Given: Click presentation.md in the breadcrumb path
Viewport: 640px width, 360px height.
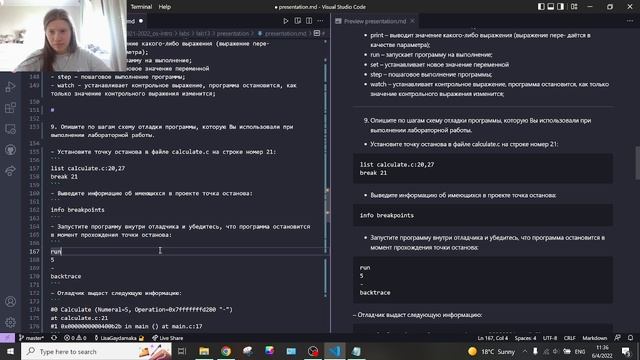Looking at the screenshot, I should (285, 33).
